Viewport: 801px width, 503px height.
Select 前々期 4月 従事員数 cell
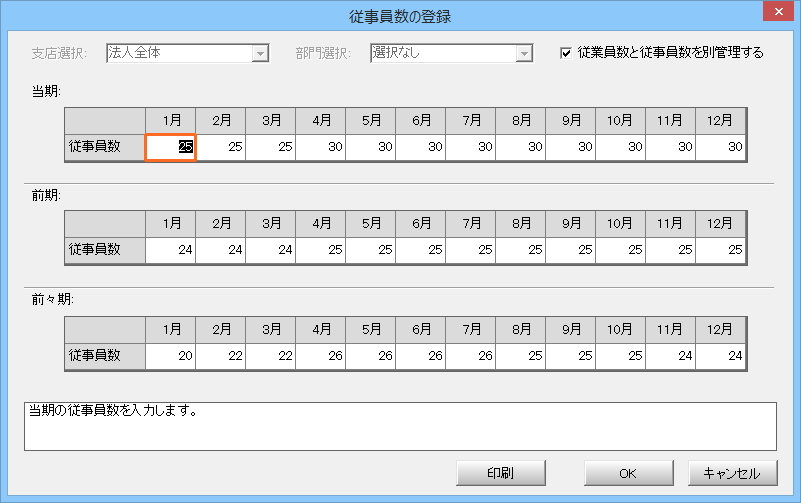320,356
